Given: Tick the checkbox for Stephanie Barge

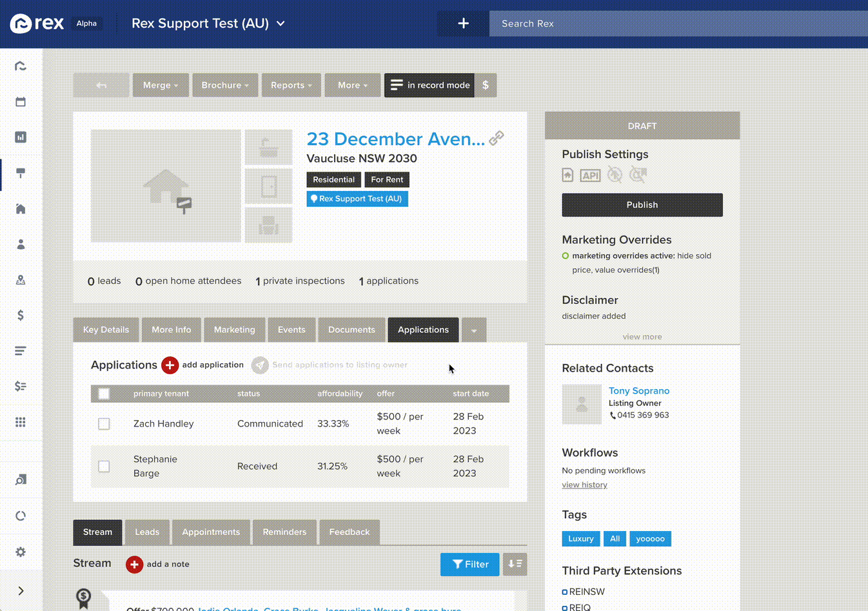Looking at the screenshot, I should pyautogui.click(x=104, y=466).
